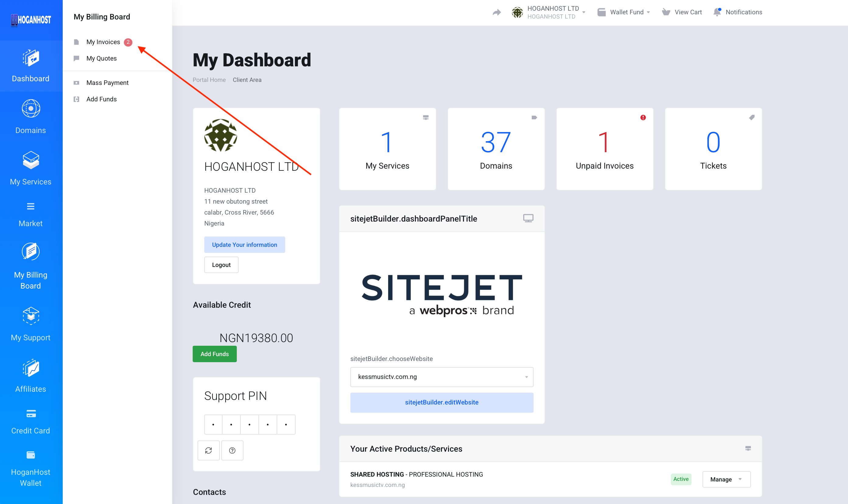The width and height of the screenshot is (848, 504).
Task: Open the Domains globe icon
Action: coord(31,109)
